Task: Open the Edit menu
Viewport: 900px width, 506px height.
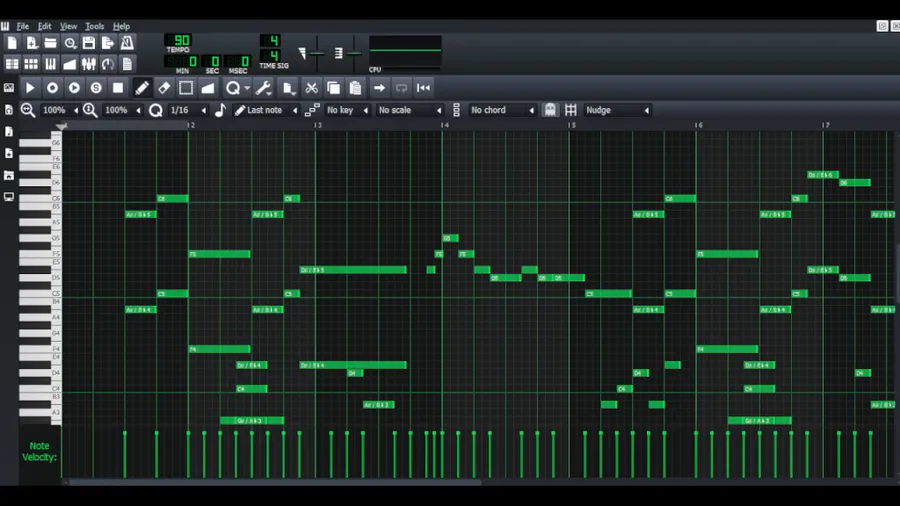Action: [x=44, y=26]
